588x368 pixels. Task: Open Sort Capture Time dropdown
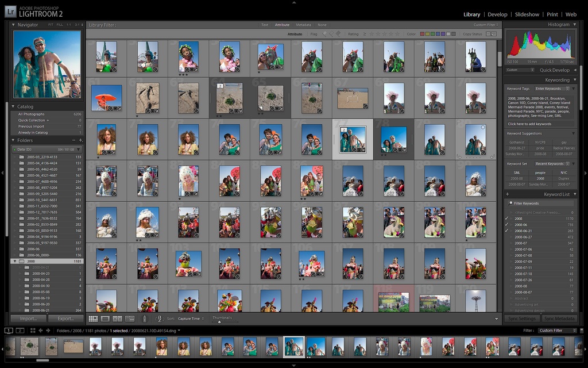(191, 319)
